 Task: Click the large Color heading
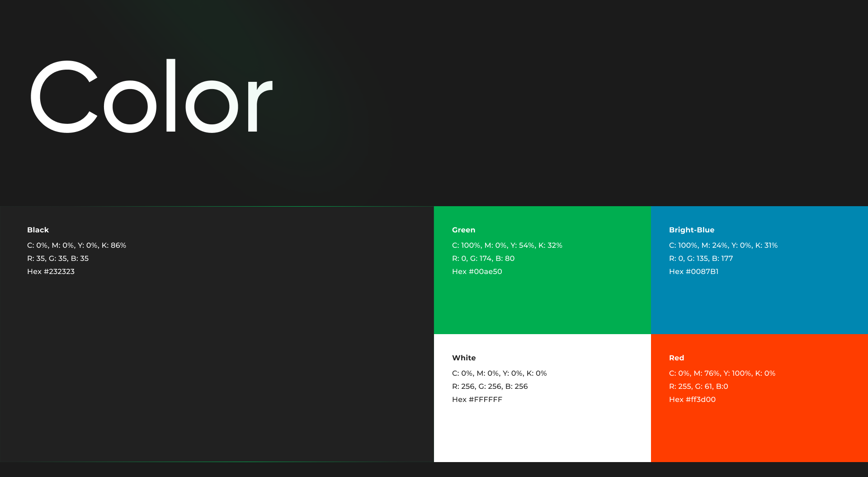[x=151, y=96]
